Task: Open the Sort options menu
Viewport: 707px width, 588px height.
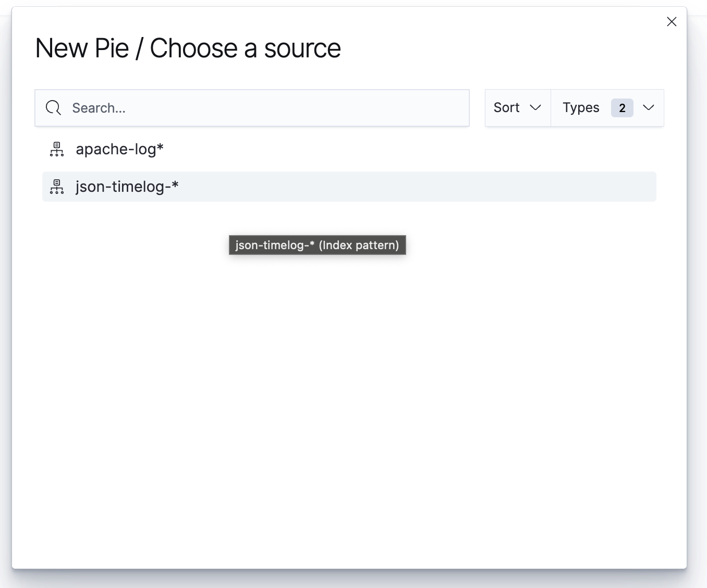Action: tap(517, 108)
